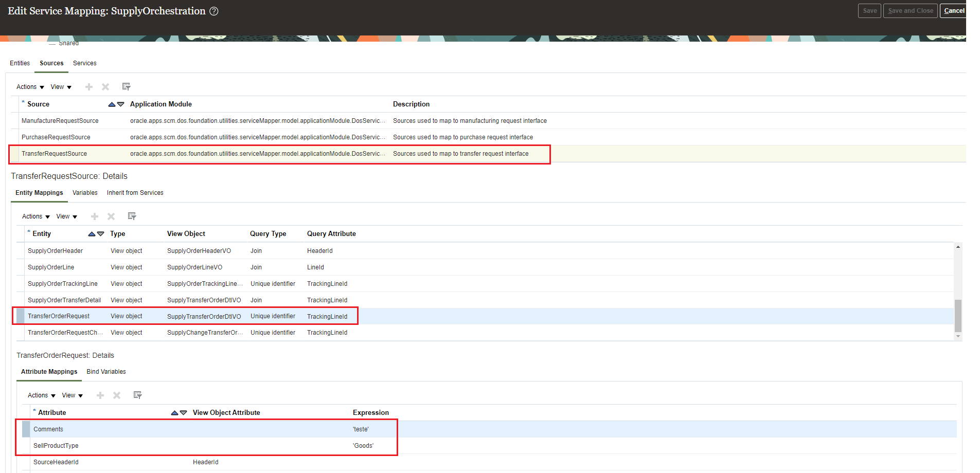980x473 pixels.
Task: Click delete X icon in Attribute Mappings toolbar
Action: click(x=117, y=395)
